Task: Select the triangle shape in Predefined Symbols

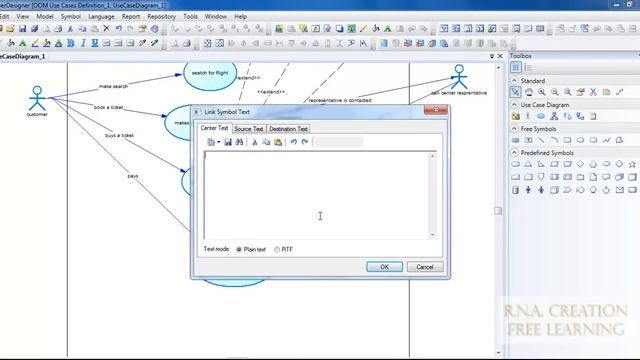Action: [528, 164]
